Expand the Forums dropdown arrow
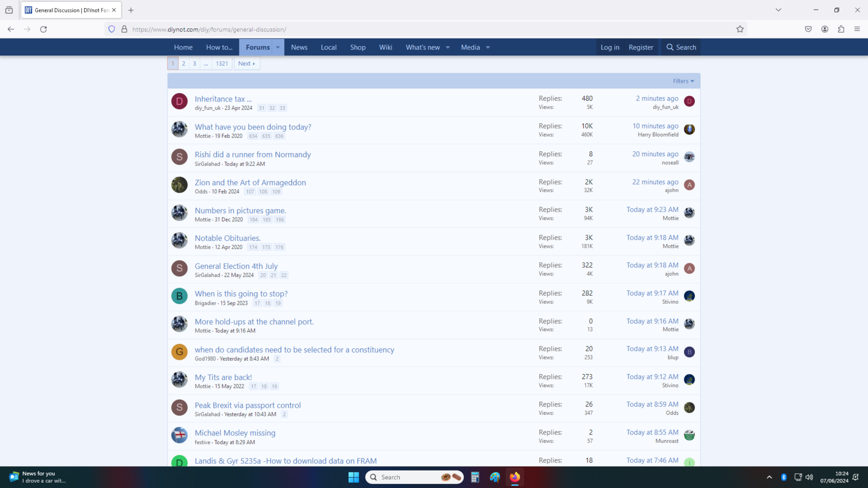The image size is (868, 488). (278, 47)
